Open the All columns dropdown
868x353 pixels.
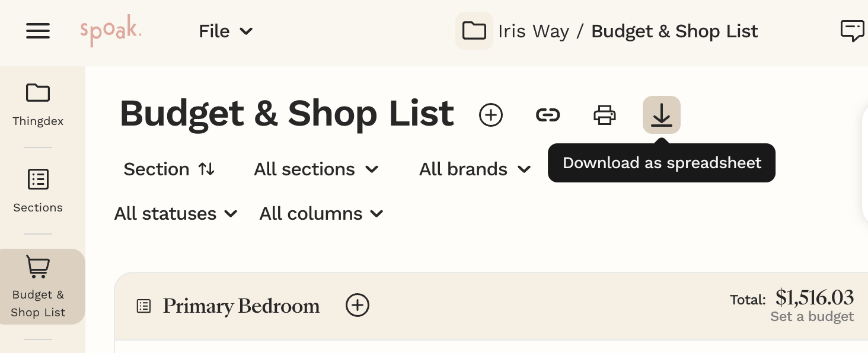[321, 214]
